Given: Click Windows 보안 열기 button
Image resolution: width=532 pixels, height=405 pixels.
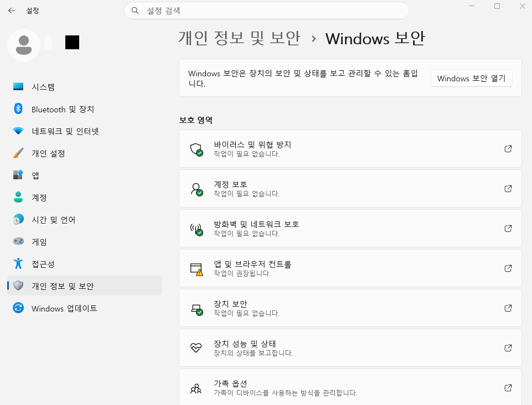Looking at the screenshot, I should tap(471, 79).
